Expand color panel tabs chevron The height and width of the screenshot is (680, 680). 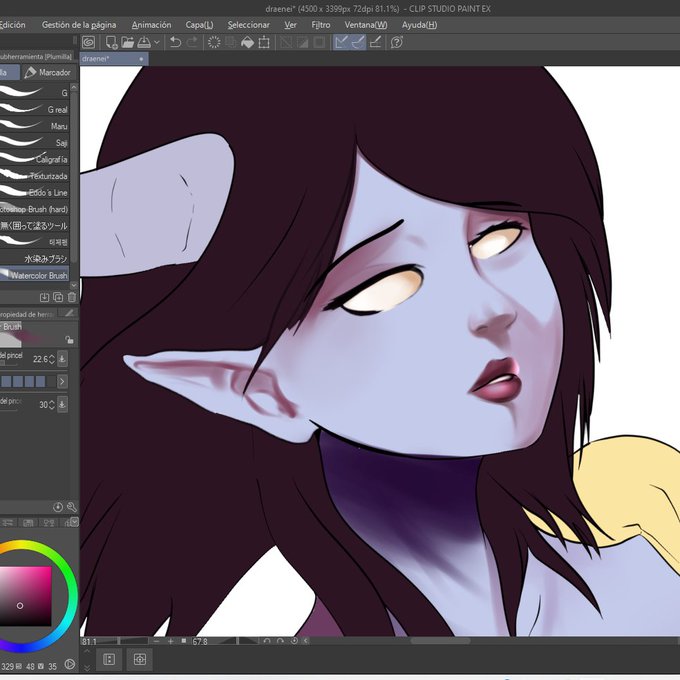75,522
